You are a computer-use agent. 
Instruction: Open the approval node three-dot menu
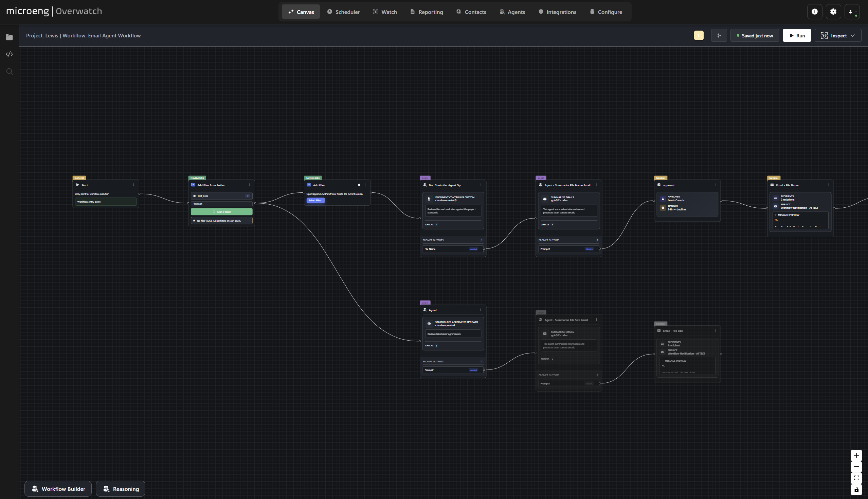click(x=715, y=185)
